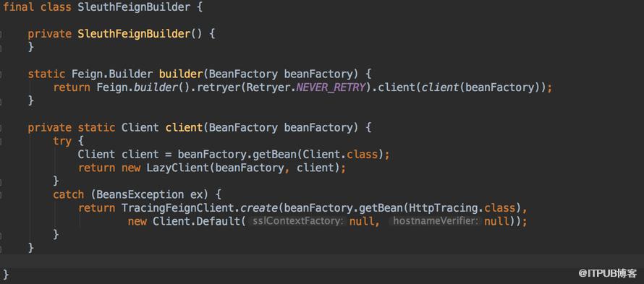Click the final closing brace of the class

click(6, 274)
